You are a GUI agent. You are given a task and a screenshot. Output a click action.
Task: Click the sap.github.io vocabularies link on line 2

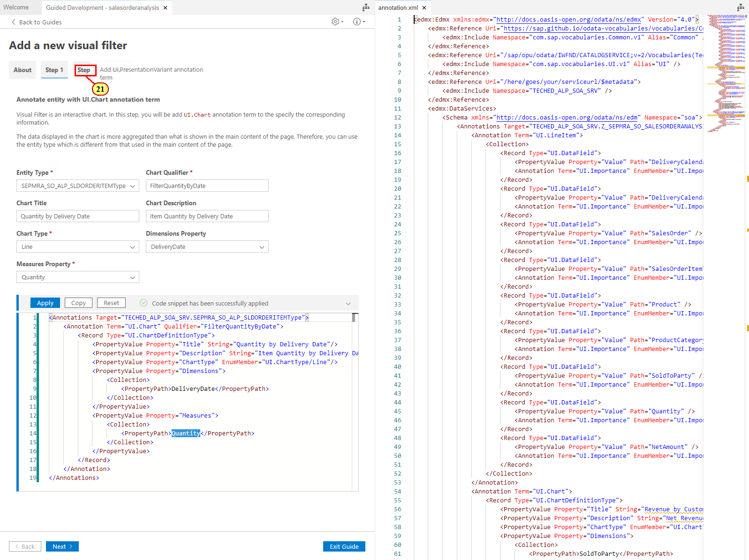(604, 28)
